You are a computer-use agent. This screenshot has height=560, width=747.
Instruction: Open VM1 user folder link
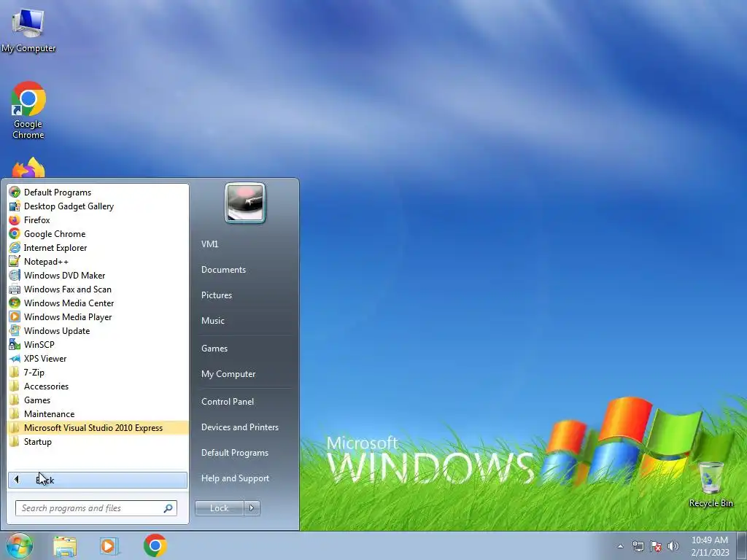[x=209, y=244]
